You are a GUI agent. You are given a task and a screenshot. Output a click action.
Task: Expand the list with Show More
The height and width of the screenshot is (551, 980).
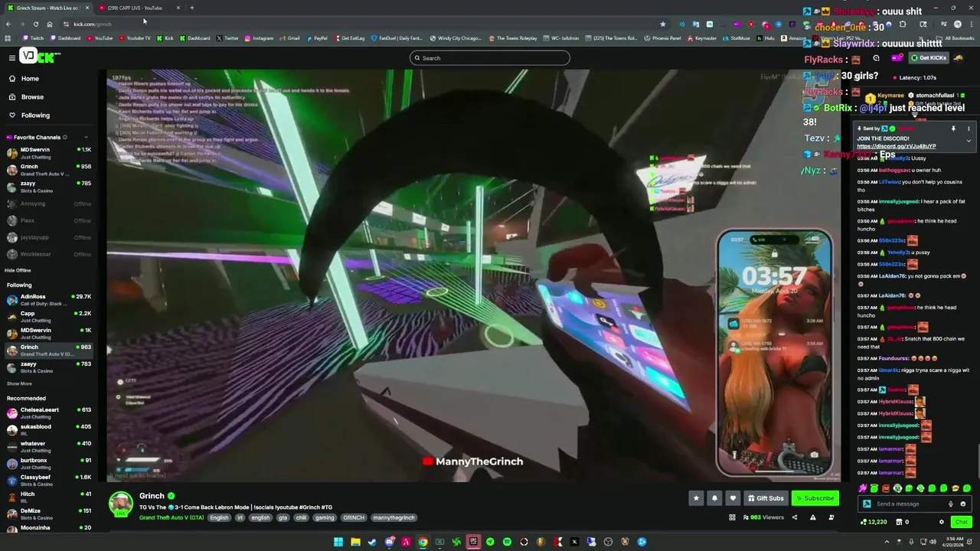pos(20,383)
